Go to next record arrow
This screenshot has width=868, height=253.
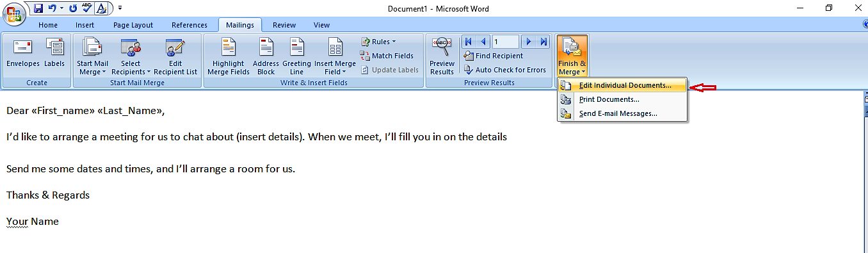pos(529,42)
